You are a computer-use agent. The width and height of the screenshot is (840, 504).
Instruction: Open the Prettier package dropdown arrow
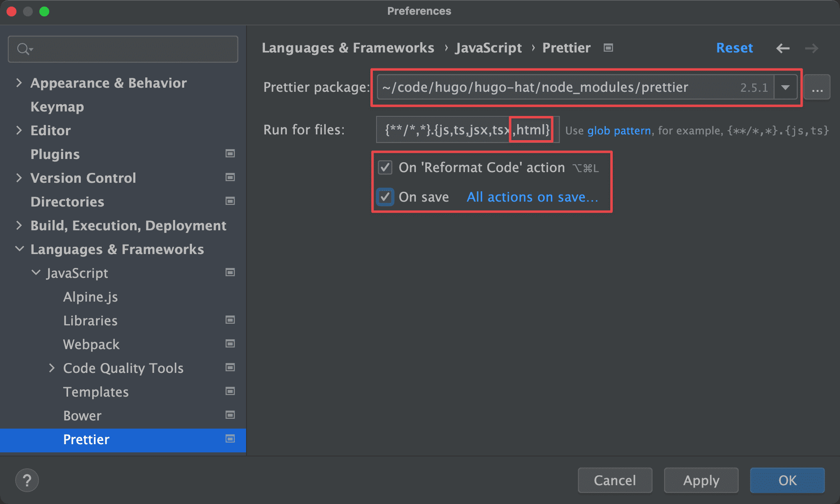[785, 87]
